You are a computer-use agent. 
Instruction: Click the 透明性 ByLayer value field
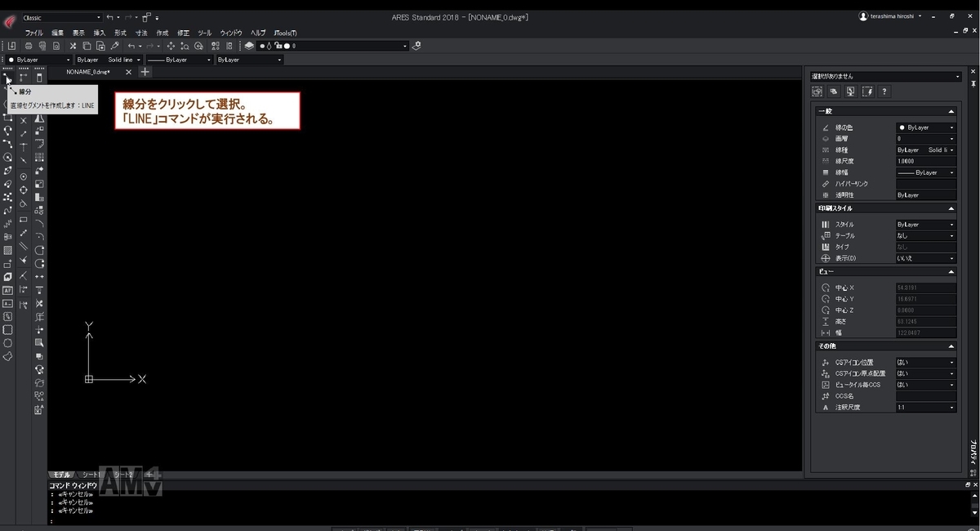[x=926, y=195]
